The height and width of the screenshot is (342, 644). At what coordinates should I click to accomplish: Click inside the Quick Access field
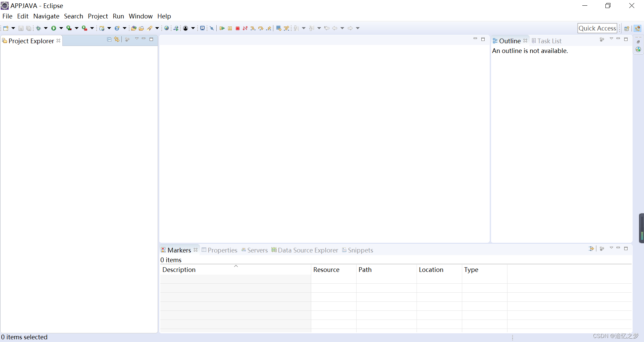pyautogui.click(x=597, y=28)
